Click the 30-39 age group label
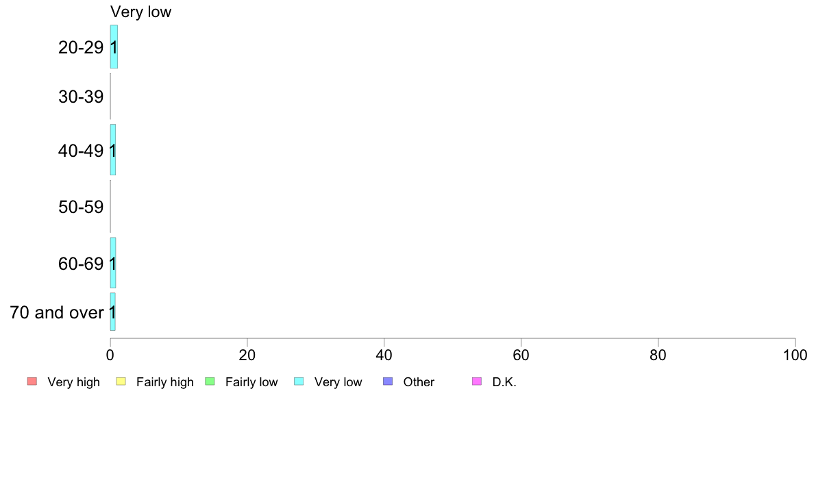 (x=81, y=97)
